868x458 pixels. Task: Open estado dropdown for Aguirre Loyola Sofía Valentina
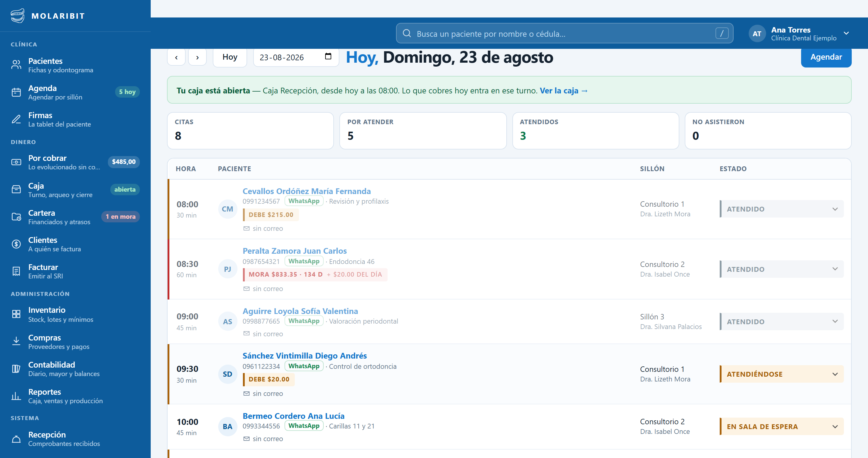coord(782,322)
